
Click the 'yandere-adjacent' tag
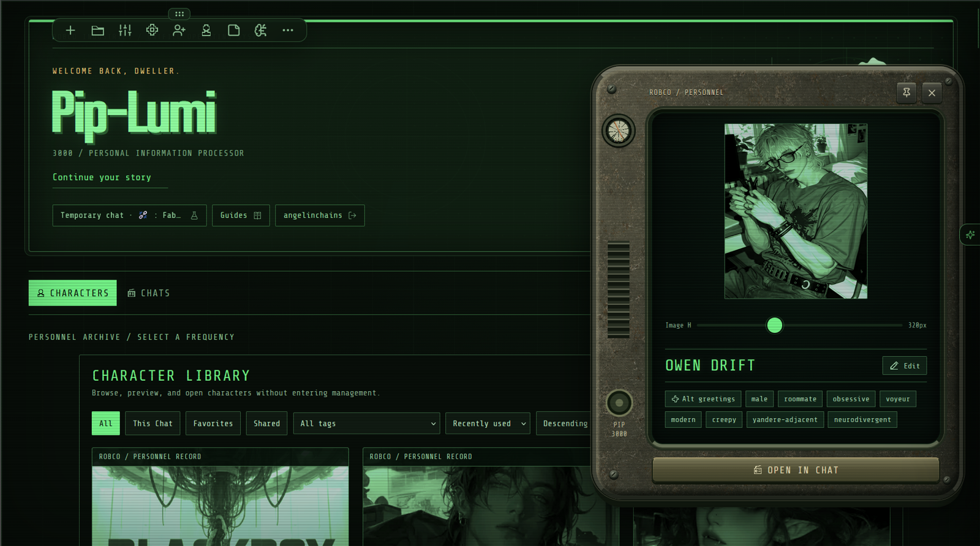(785, 420)
